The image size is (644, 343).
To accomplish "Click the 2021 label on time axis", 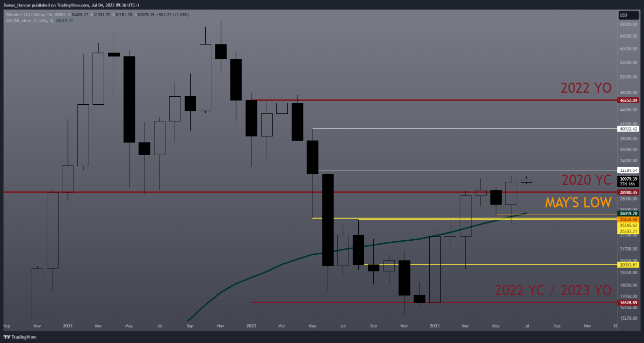I will (x=68, y=326).
